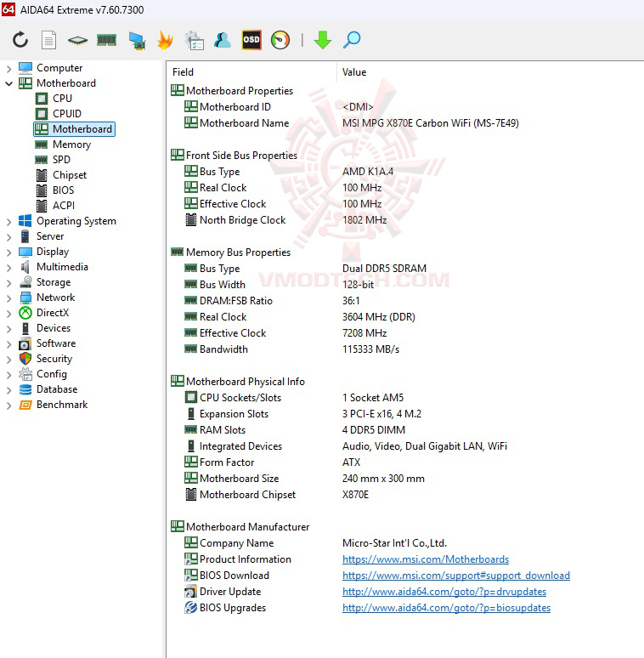Select the Integrated Devices row
The height and width of the screenshot is (658, 644).
(x=346, y=446)
